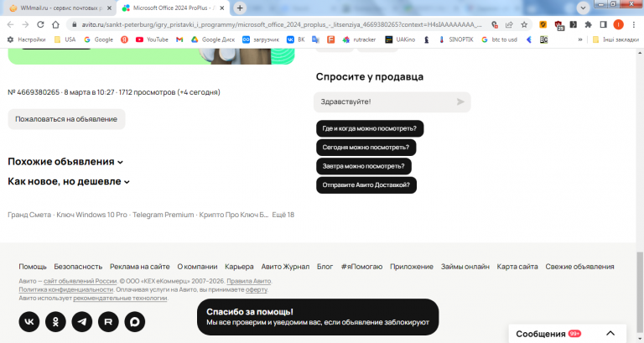This screenshot has height=343, width=644.
Task: Share this page icon in address bar
Action: pyautogui.click(x=509, y=24)
